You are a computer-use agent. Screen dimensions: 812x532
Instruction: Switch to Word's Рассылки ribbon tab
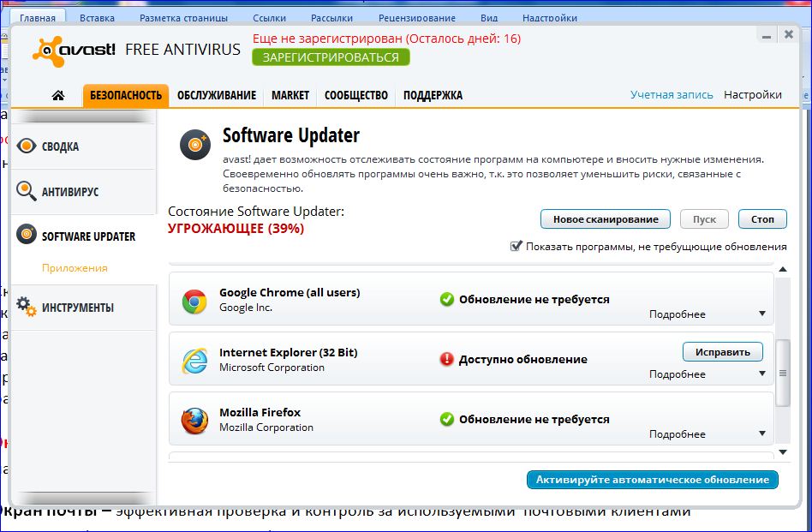coord(332,18)
